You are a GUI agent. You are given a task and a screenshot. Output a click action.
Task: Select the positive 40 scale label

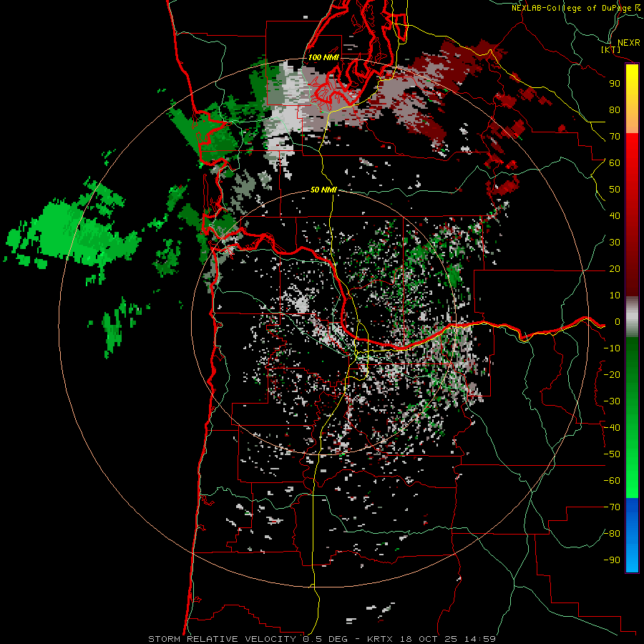(615, 215)
